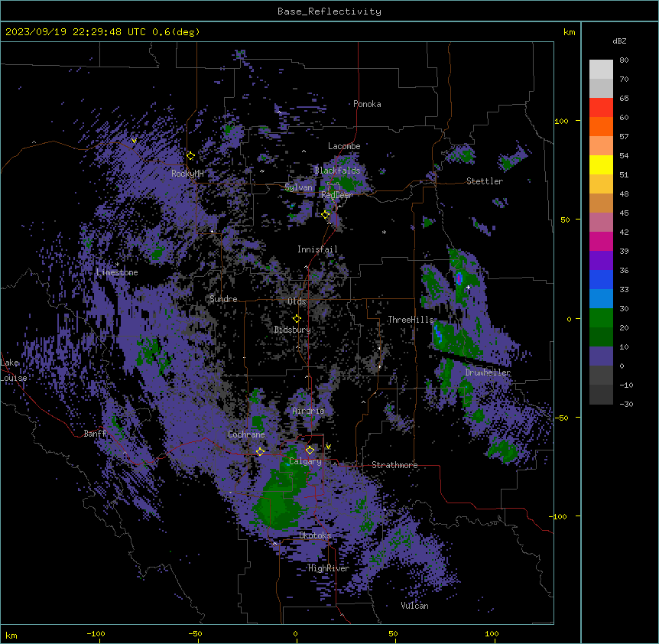
Task: Click the Base_Reflectivity title
Action: [x=329, y=11]
